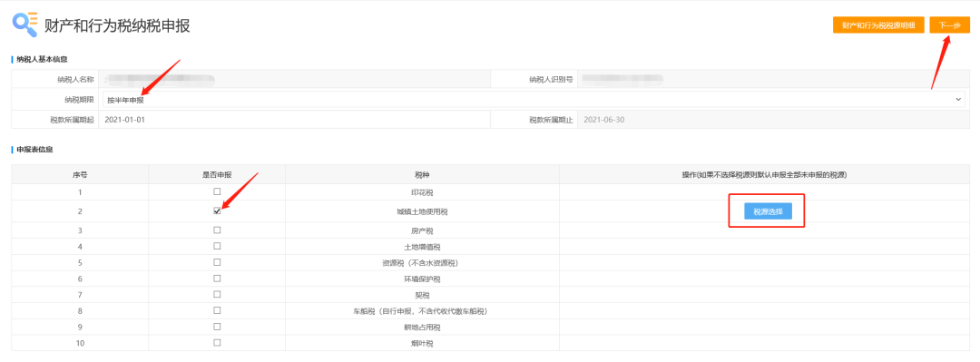
Task: Click 资源税（不含水资源税）text
Action: point(422,262)
